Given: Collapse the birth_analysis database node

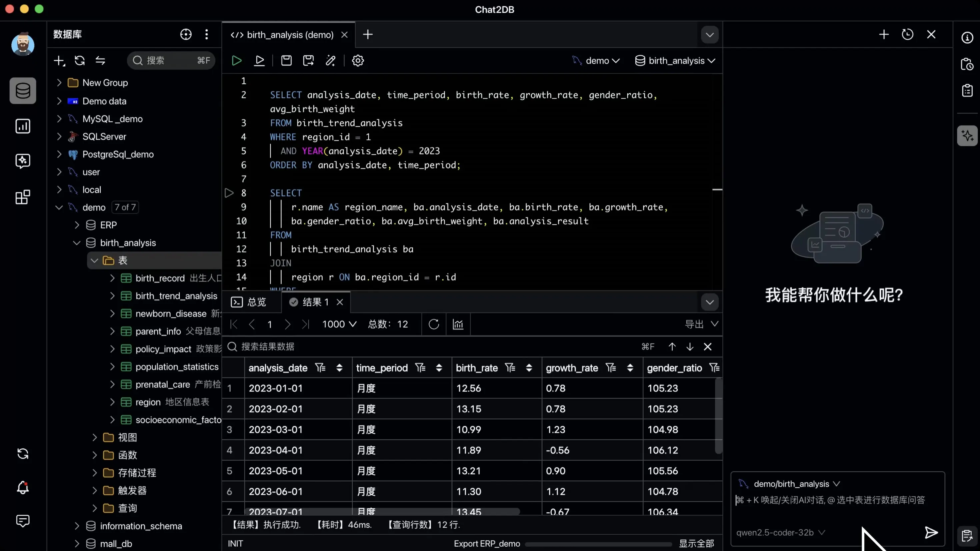Looking at the screenshot, I should coord(76,243).
